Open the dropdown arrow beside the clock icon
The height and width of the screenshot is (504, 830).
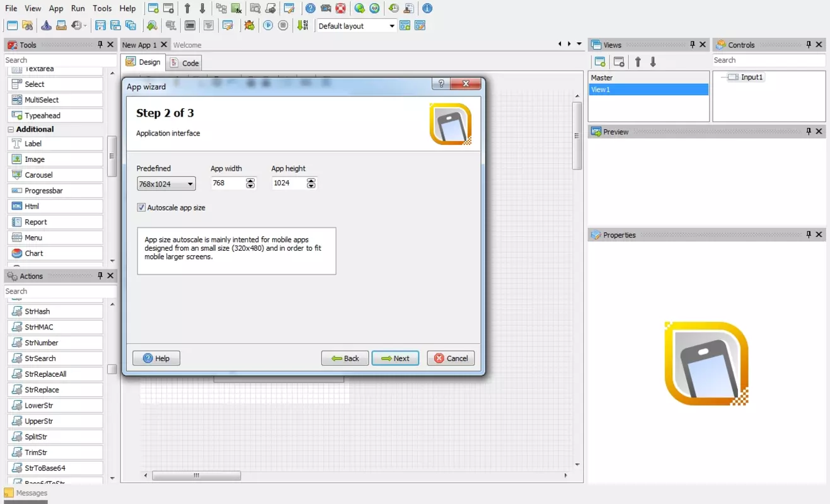[85, 26]
